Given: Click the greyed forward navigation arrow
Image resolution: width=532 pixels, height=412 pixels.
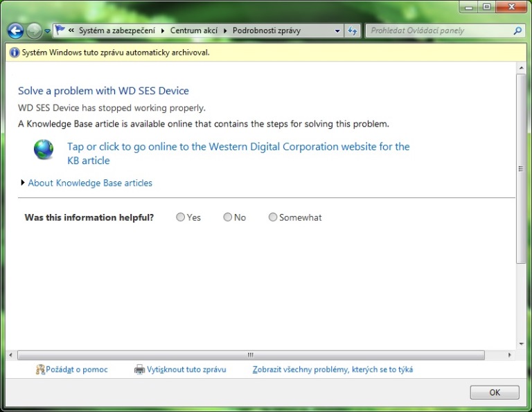Looking at the screenshot, I should tap(34, 31).
